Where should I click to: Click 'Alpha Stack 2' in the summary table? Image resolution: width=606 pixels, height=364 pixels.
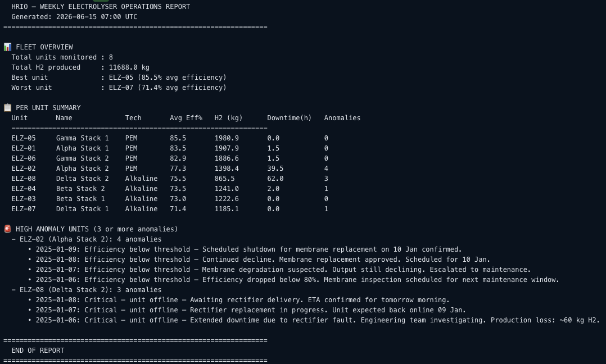[x=82, y=169]
